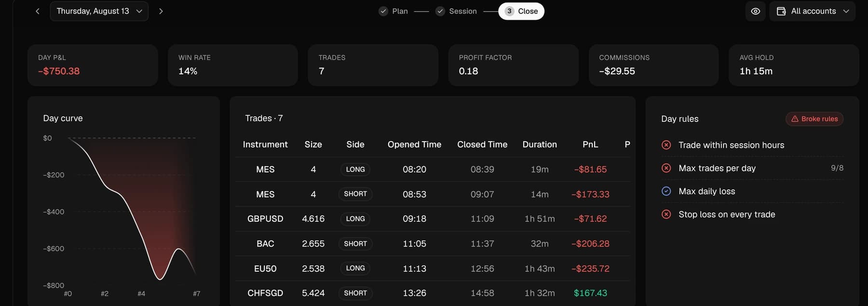Screen dimensions: 868x306
Task: Click the failed icon for Max trades per day
Action: coord(666,168)
